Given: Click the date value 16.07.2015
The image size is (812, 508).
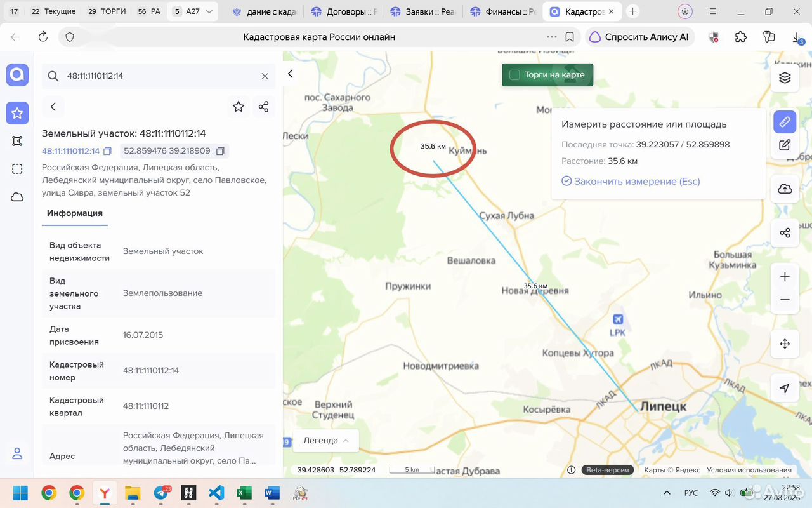Looking at the screenshot, I should 143,335.
